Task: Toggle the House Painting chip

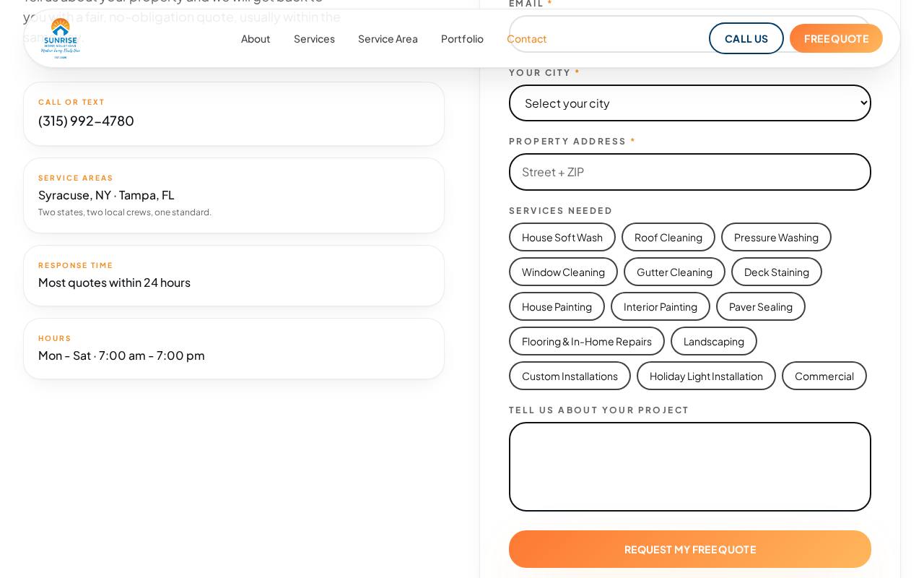Action: coord(557,306)
